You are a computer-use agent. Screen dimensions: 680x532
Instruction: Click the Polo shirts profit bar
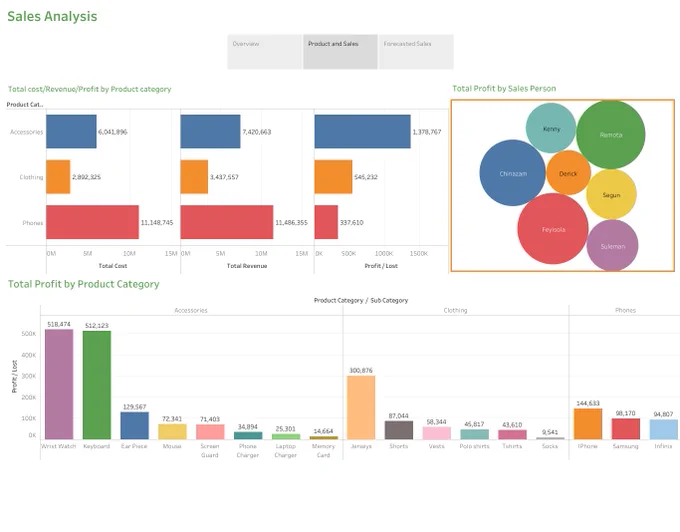[x=474, y=434]
